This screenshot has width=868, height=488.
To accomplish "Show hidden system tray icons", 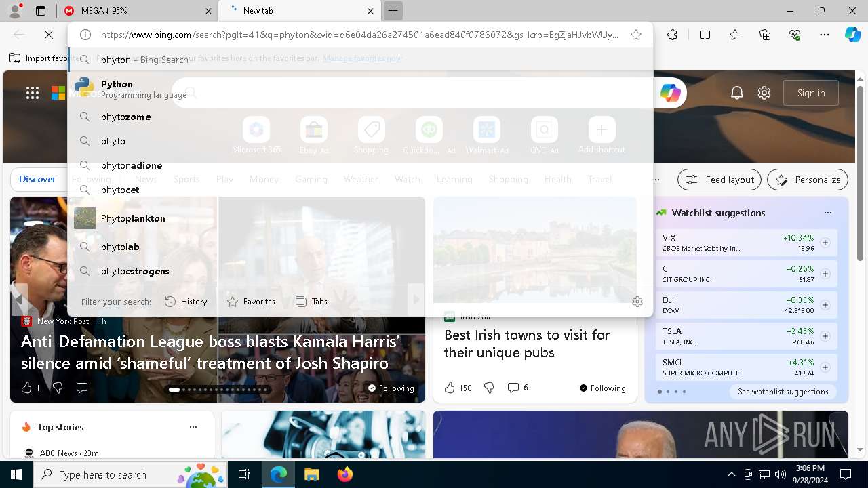I will [x=731, y=474].
